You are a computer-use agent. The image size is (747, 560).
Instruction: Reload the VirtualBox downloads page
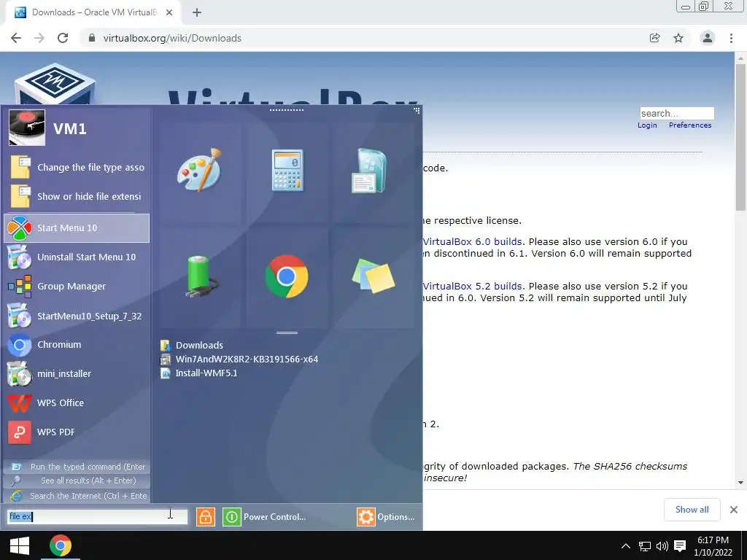[x=63, y=38]
